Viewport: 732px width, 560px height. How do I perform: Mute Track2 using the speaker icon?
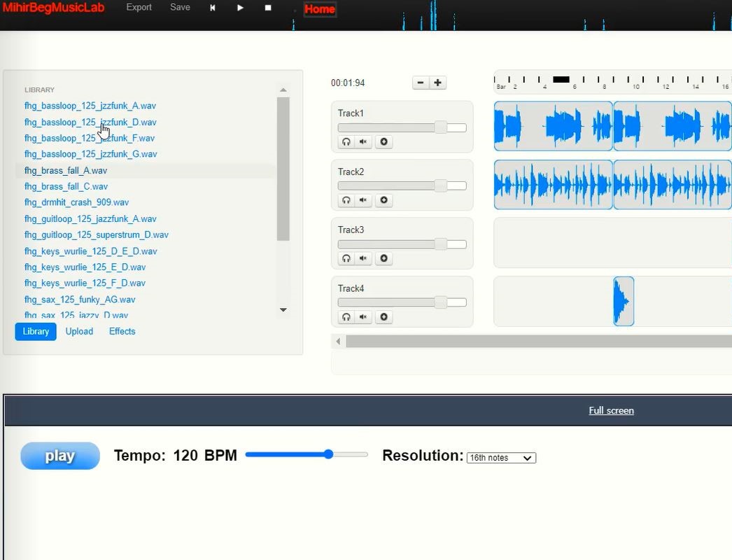pyautogui.click(x=363, y=200)
